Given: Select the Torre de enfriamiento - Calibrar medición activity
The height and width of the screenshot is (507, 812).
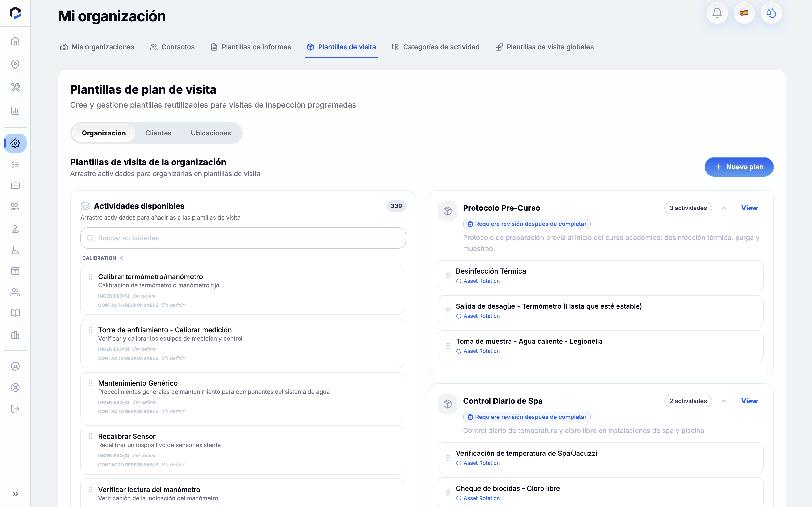Looking at the screenshot, I should click(x=242, y=343).
